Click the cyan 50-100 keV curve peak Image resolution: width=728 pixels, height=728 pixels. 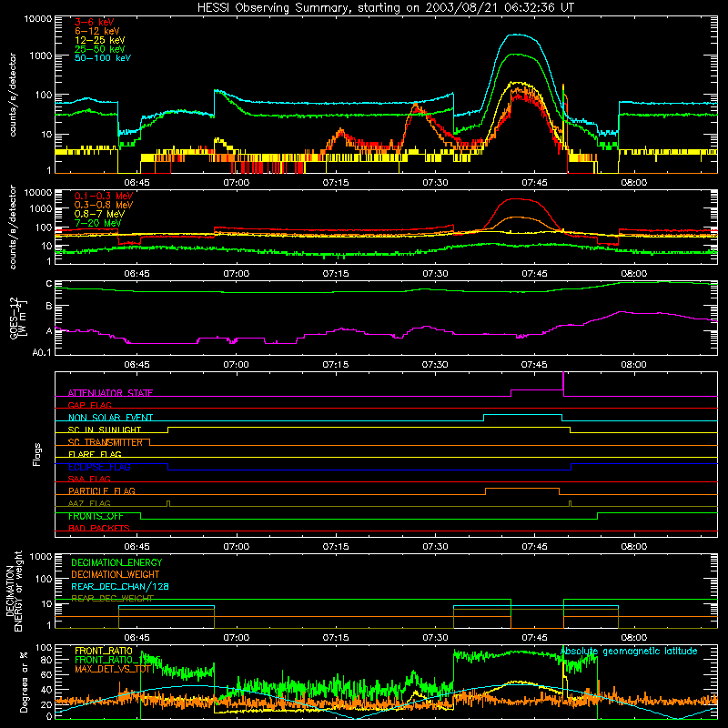coord(518,35)
